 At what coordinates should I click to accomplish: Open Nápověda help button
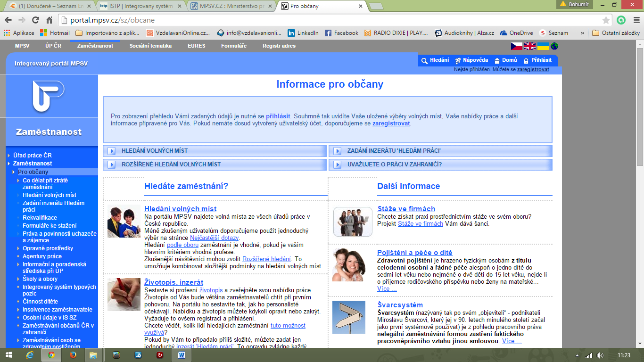(x=471, y=60)
